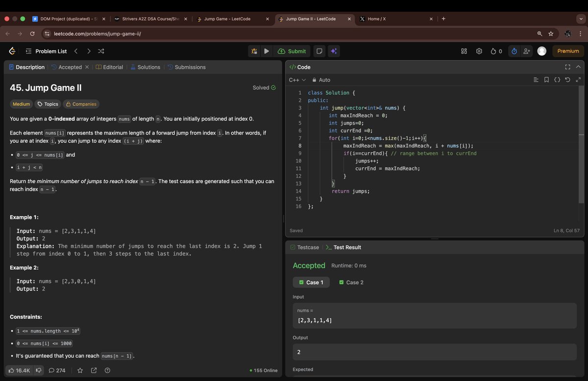Click the LeetCode logo icon
The height and width of the screenshot is (381, 588).
point(12,51)
